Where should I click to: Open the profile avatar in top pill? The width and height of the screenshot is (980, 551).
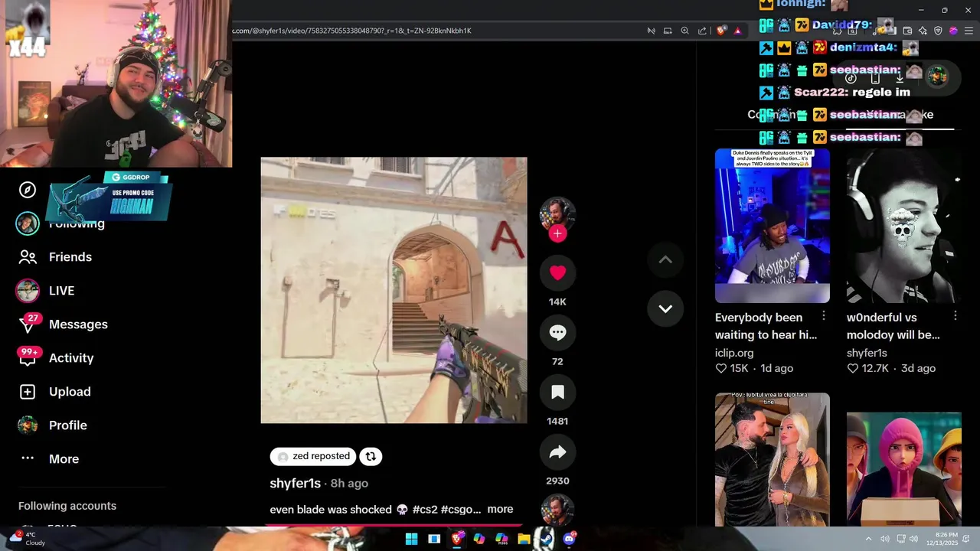click(x=938, y=76)
